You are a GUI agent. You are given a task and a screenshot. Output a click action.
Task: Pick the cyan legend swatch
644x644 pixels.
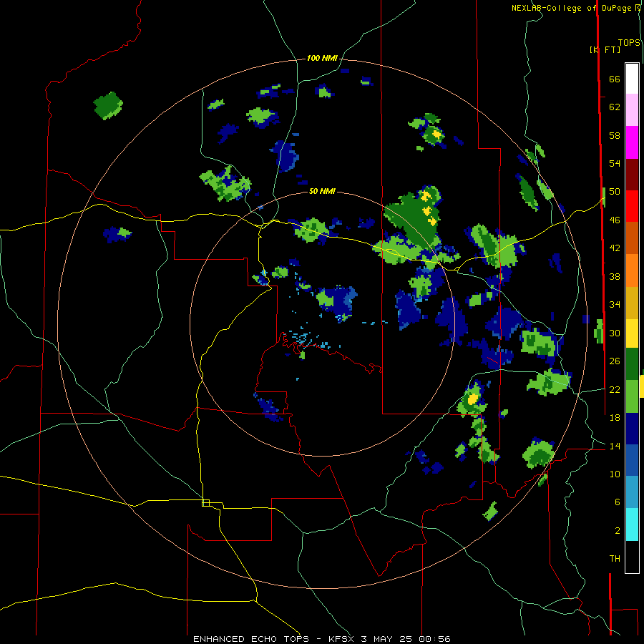pos(632,525)
